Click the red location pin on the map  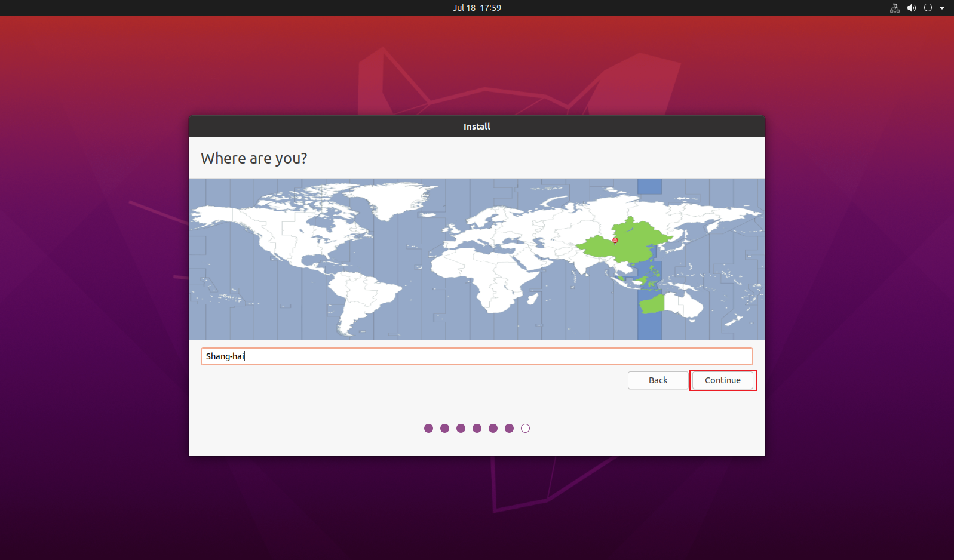tap(615, 240)
